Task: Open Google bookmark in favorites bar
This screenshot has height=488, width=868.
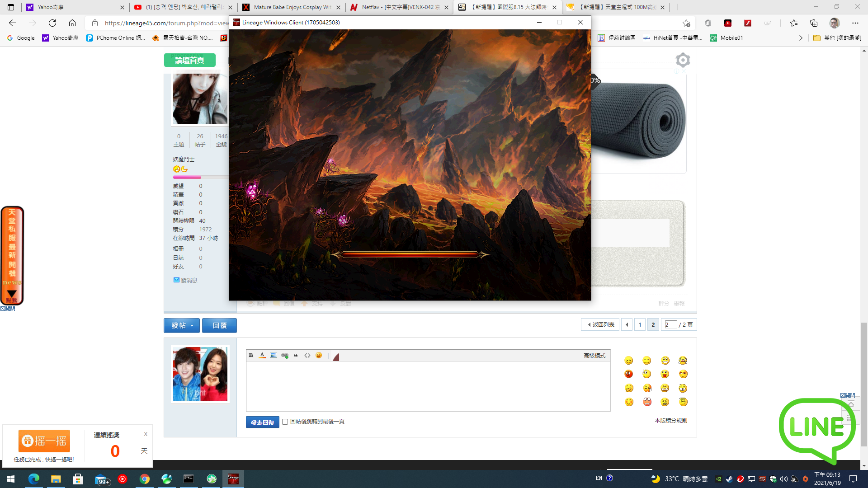Action: point(21,38)
